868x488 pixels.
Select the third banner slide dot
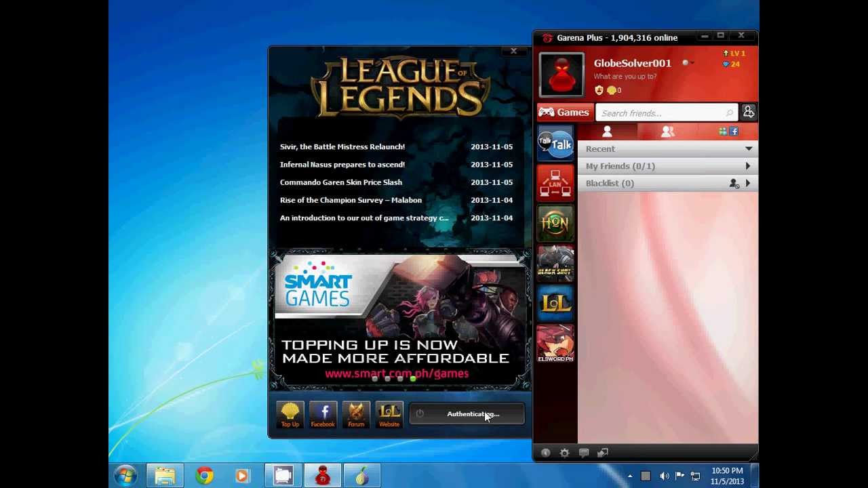400,379
